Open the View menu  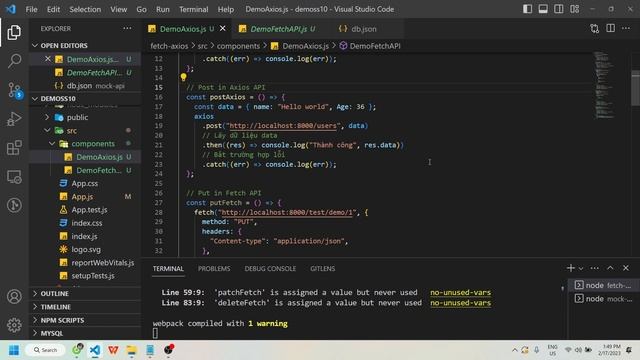coord(118,9)
